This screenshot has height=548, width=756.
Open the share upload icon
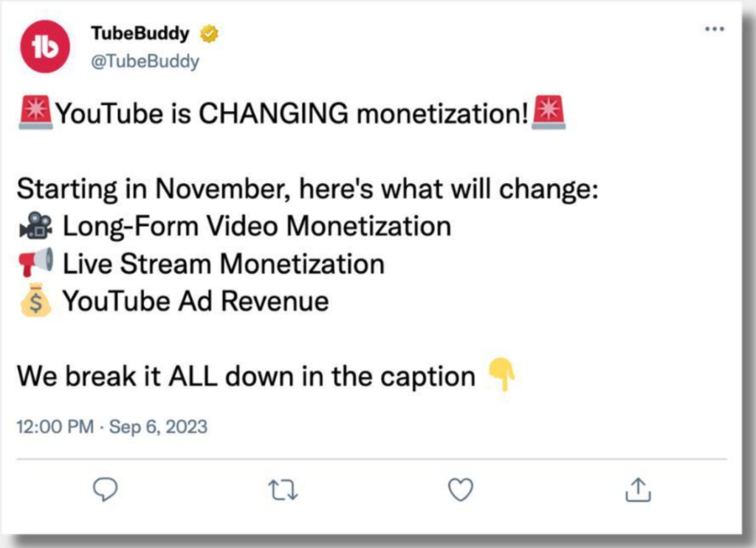[638, 489]
